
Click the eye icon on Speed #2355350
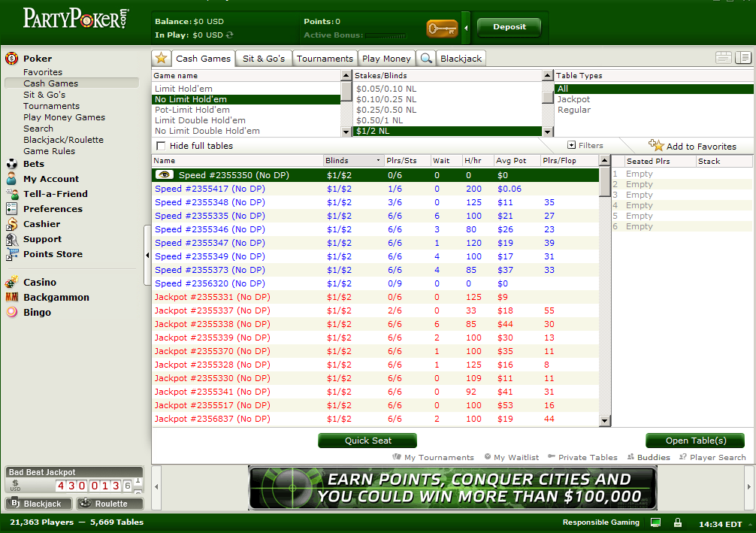[x=164, y=174]
